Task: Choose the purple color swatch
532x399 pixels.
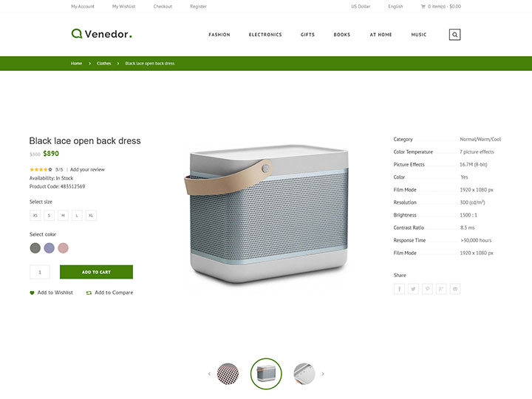Action: point(50,248)
